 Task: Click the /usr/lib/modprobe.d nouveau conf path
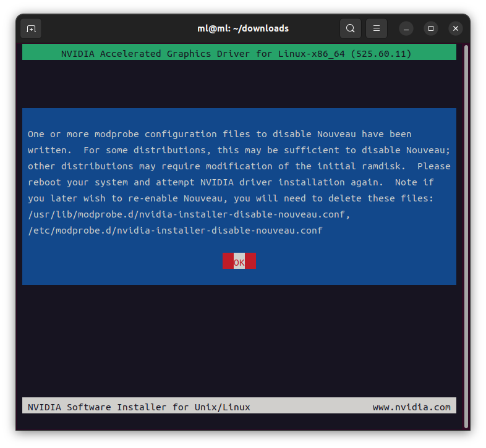point(189,214)
